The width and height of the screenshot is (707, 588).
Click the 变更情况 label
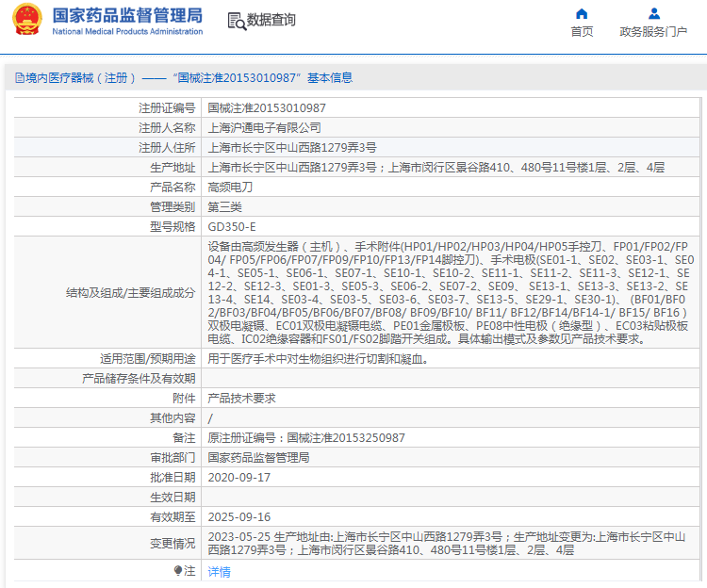click(173, 544)
